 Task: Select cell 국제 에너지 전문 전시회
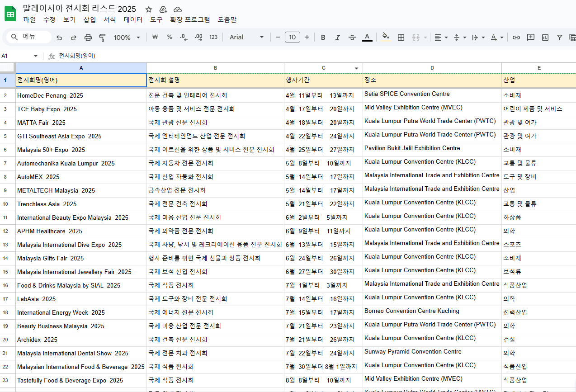click(215, 312)
